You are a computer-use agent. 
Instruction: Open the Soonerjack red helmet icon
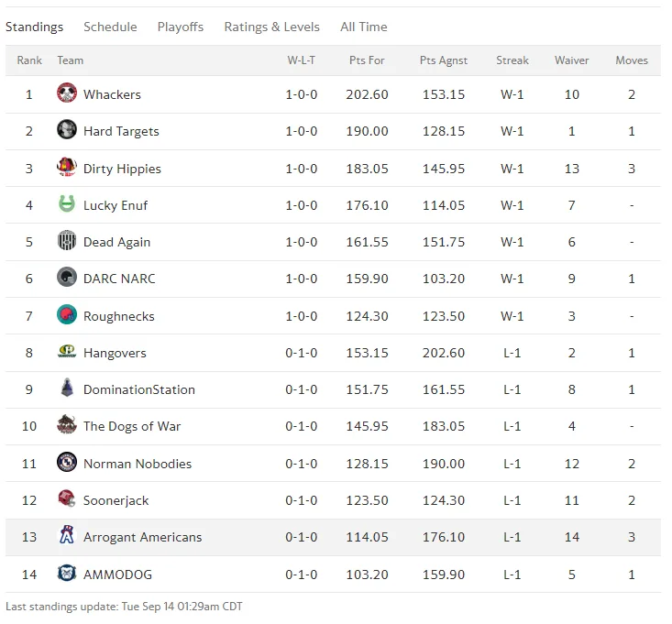tap(67, 499)
